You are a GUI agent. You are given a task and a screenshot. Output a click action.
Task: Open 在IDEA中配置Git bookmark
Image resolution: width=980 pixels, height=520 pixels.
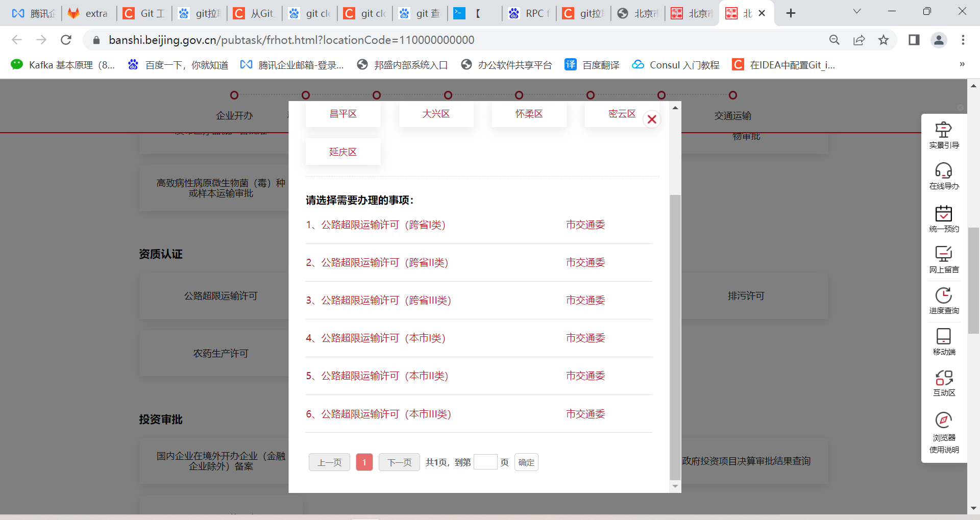(x=783, y=65)
